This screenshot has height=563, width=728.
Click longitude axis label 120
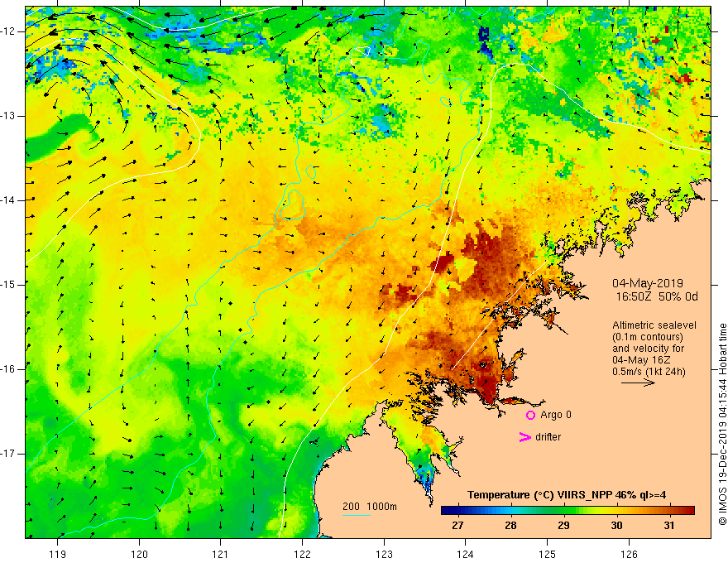[139, 554]
